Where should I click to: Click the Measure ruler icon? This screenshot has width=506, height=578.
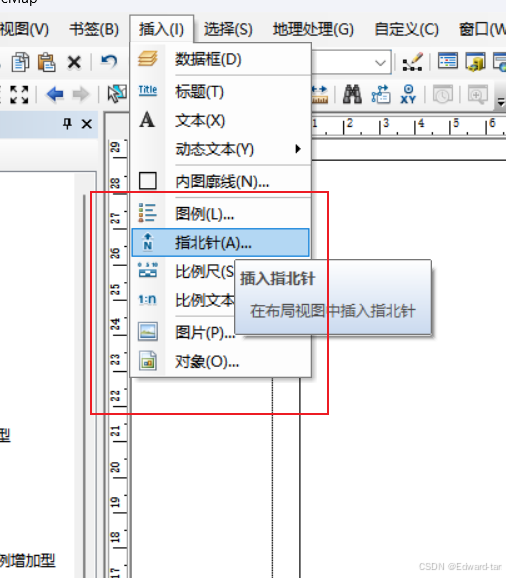coord(320,95)
